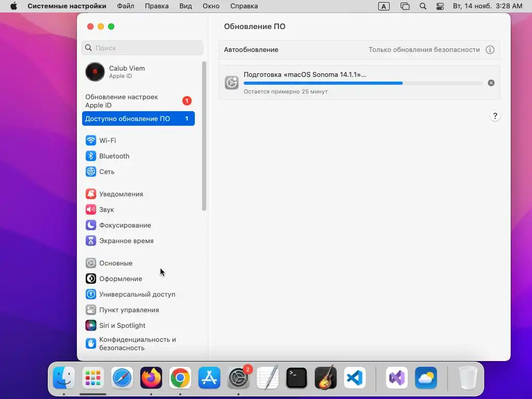Click the Автообновление row label
The width and height of the screenshot is (532, 399).
(251, 50)
